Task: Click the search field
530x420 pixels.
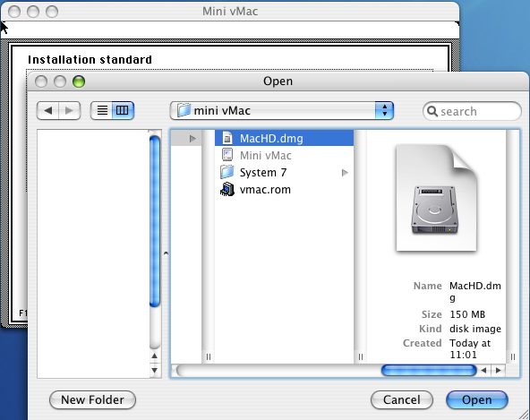Action: pos(472,111)
